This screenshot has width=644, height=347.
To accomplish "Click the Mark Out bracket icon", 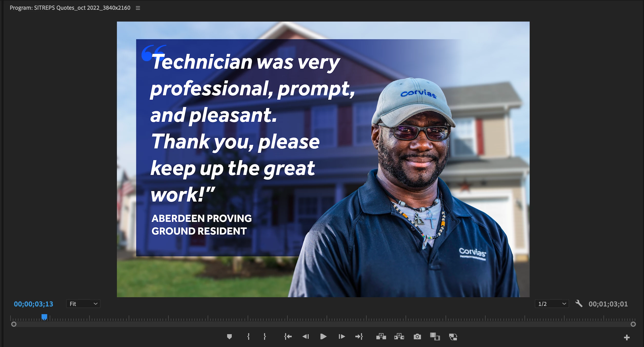I will click(x=265, y=336).
